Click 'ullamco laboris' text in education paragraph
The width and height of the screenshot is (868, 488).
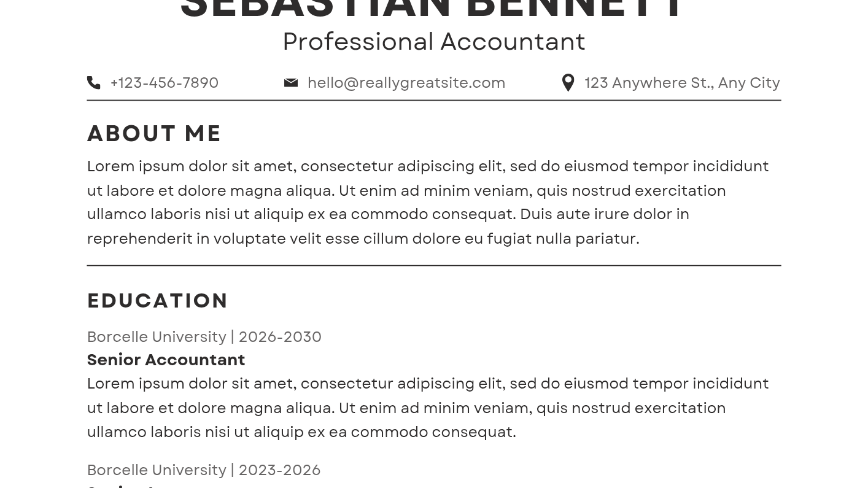coord(144,432)
